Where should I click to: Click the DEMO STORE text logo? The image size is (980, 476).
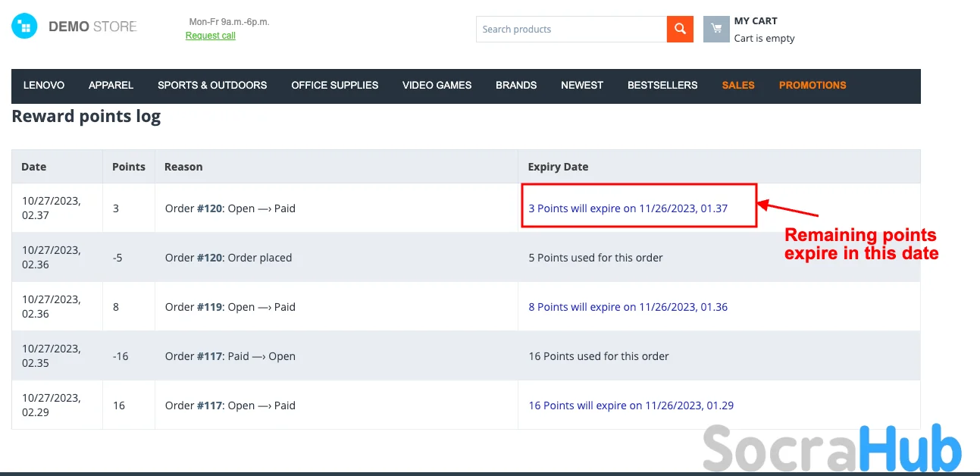tap(92, 27)
